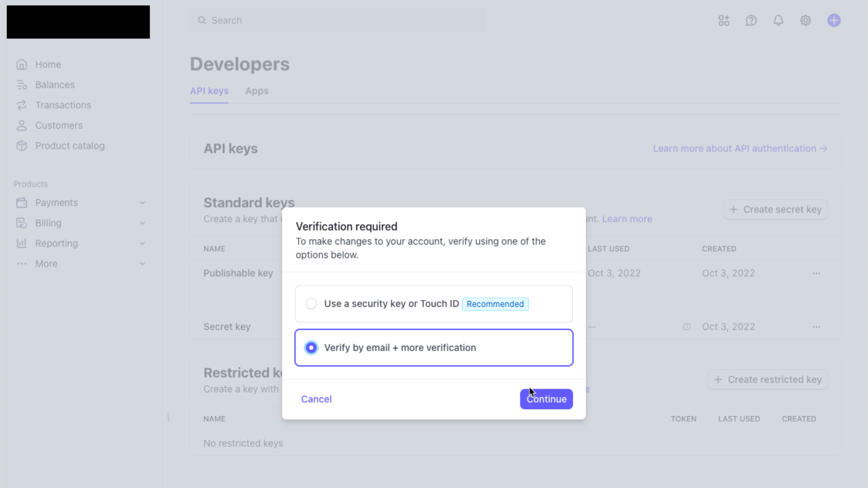Expand the More section chevron
The width and height of the screenshot is (868, 488).
[142, 263]
